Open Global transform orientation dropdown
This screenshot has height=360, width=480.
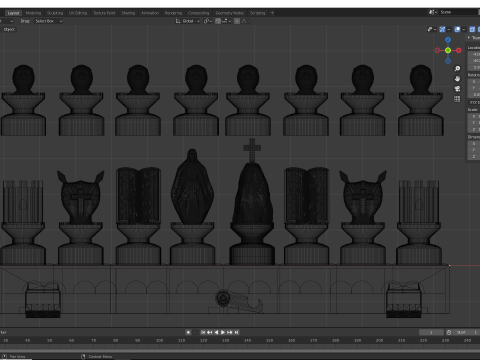188,21
